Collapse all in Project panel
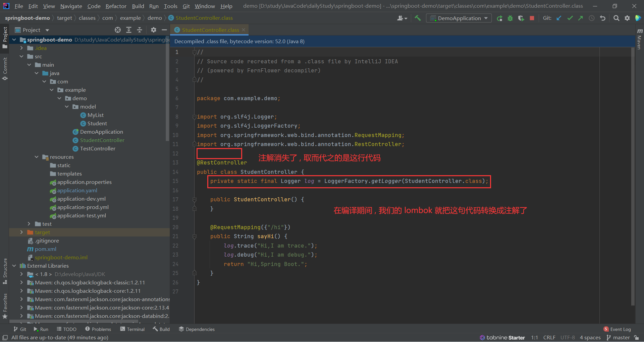Viewport: 644px width, 342px height. [x=140, y=30]
